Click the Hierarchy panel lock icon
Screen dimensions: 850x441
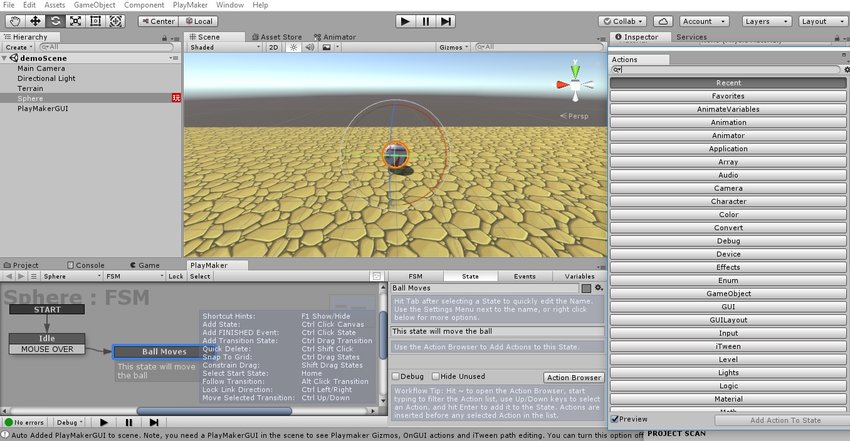pyautogui.click(x=164, y=38)
